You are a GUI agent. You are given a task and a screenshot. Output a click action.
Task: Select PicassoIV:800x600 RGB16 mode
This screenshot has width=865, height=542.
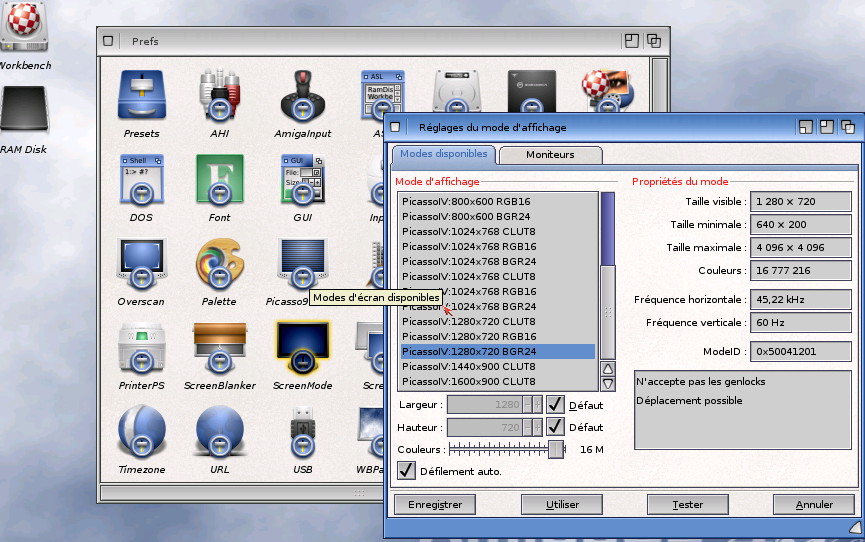pyautogui.click(x=498, y=201)
